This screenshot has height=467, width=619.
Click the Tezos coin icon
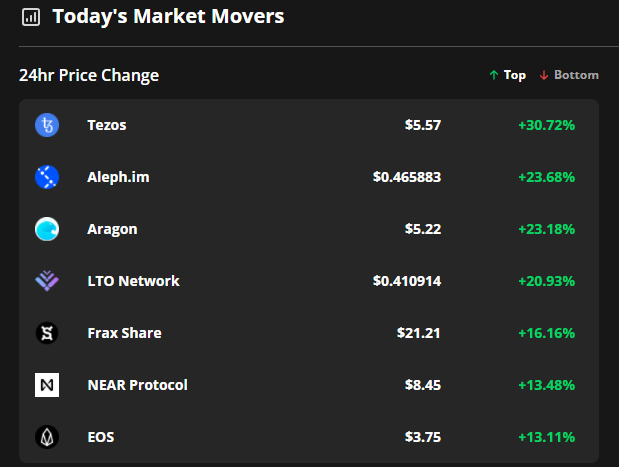pyautogui.click(x=47, y=125)
